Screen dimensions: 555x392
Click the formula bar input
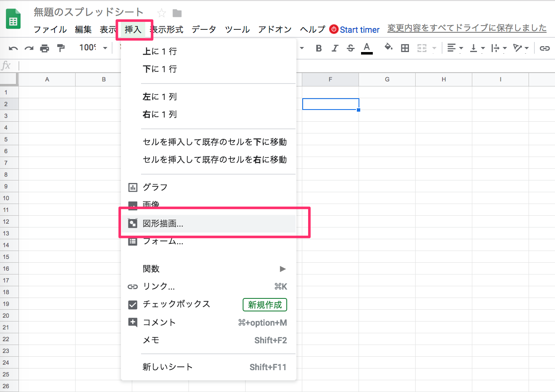click(287, 65)
